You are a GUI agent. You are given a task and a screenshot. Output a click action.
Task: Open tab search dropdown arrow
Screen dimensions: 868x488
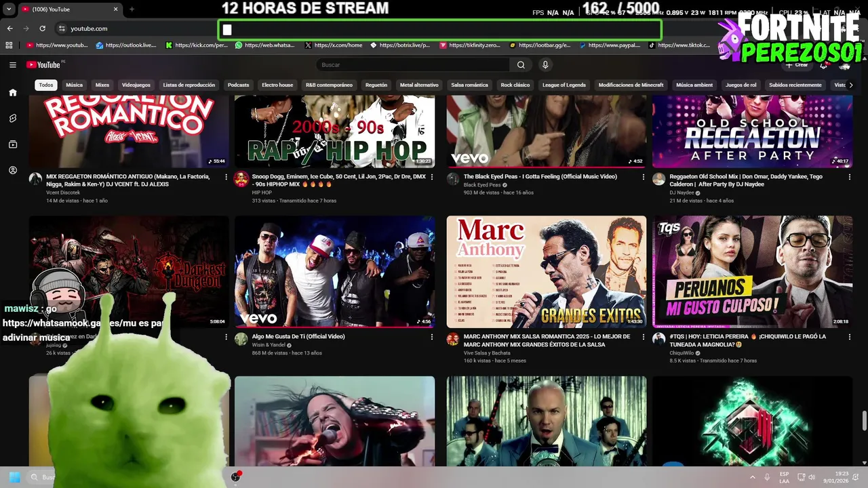point(9,9)
